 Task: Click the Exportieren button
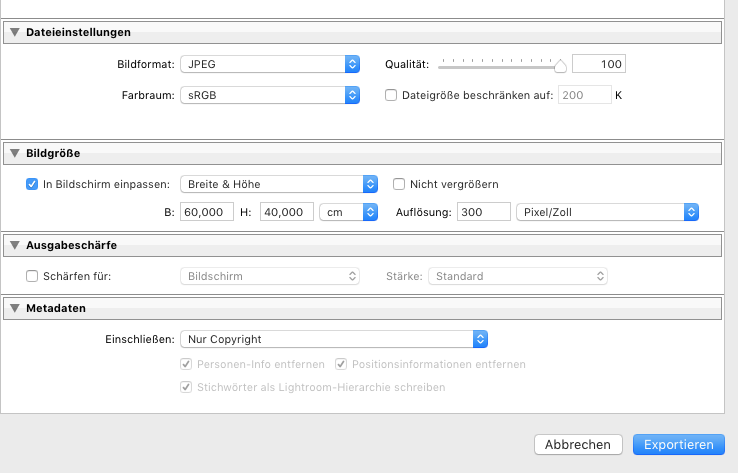pyautogui.click(x=678, y=444)
